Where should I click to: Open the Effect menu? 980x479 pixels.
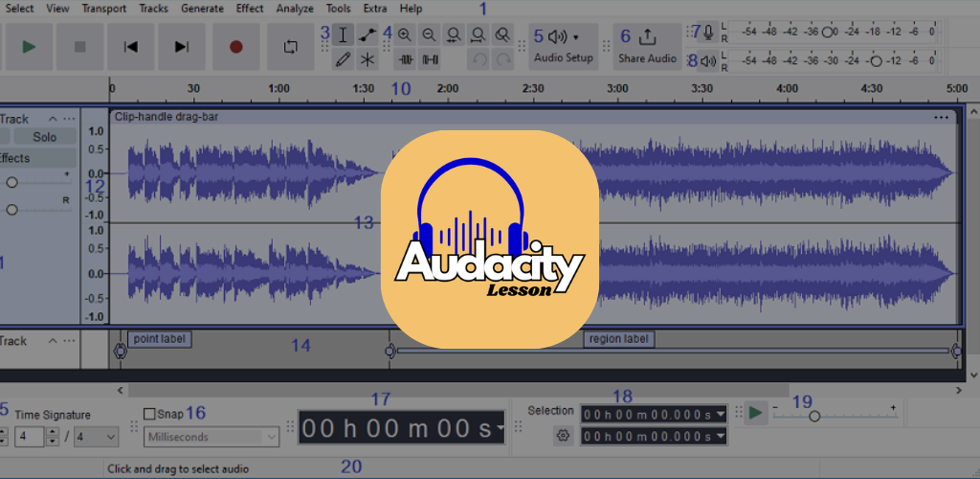coord(250,9)
